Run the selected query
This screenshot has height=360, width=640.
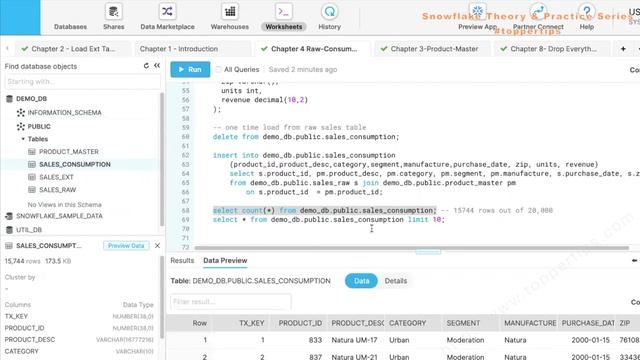190,69
